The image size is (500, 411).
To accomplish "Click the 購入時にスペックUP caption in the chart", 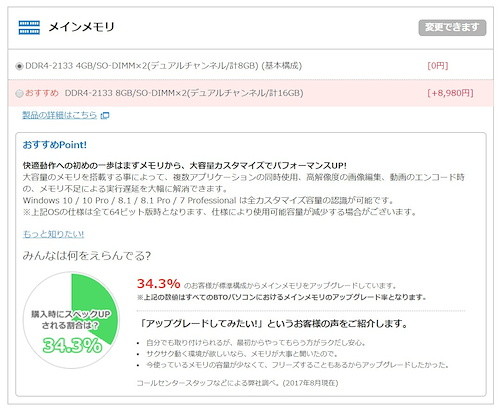I will [x=71, y=314].
